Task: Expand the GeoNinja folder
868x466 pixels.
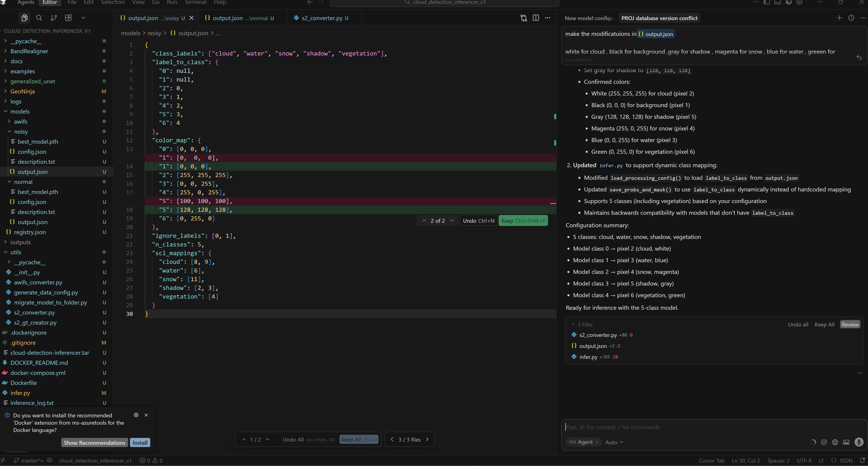Action: pos(22,91)
